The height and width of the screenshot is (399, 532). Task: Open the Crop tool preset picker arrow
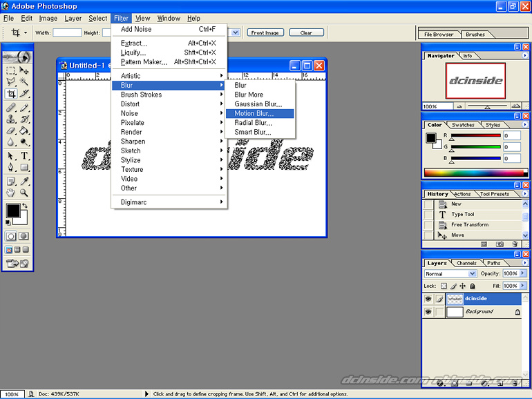(26, 32)
